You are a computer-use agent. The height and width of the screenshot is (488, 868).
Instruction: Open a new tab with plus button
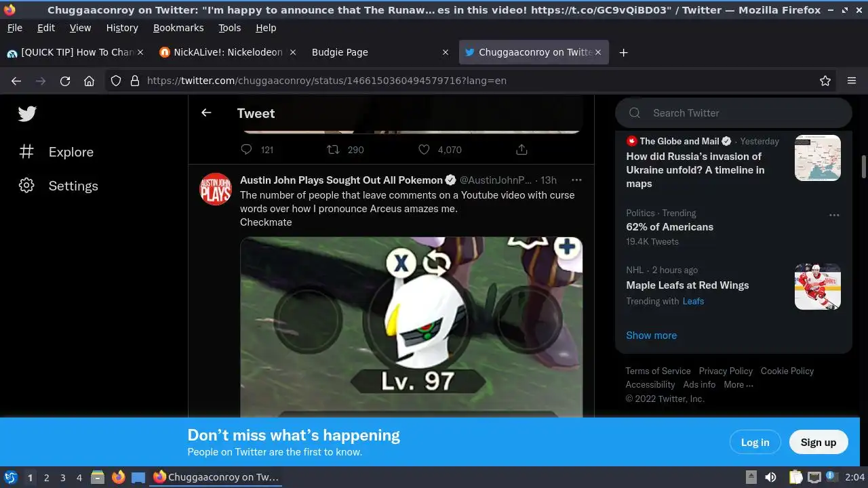tap(623, 52)
